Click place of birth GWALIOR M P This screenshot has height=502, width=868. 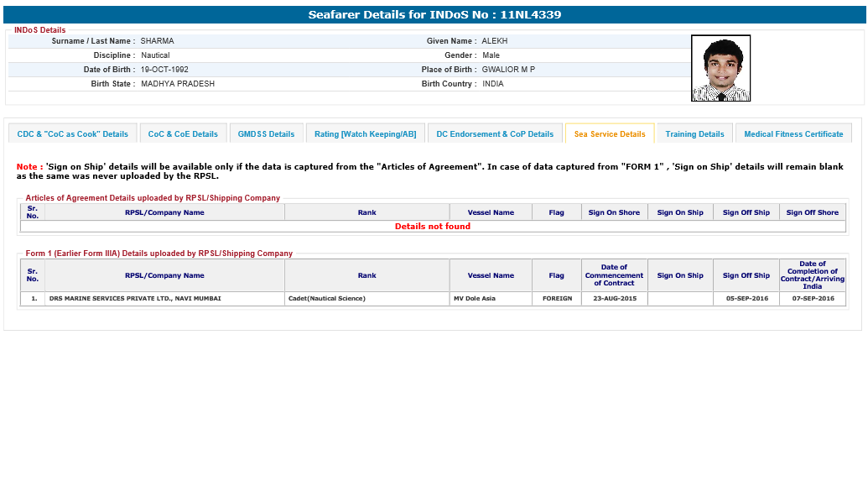pyautogui.click(x=508, y=70)
